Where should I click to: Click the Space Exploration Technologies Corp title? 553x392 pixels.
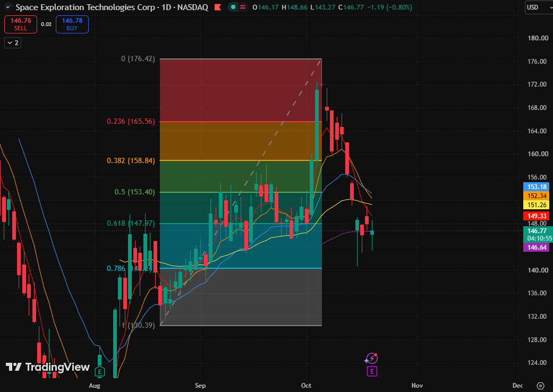pos(86,7)
